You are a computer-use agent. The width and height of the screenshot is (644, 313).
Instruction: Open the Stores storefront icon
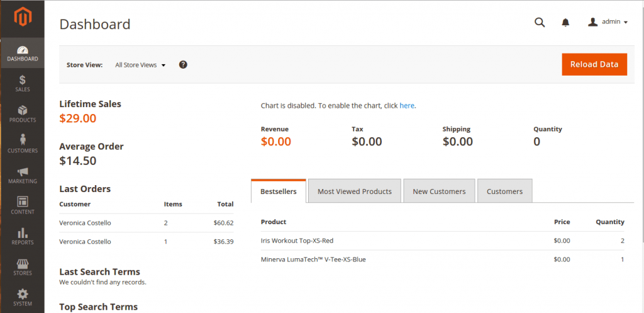23,263
